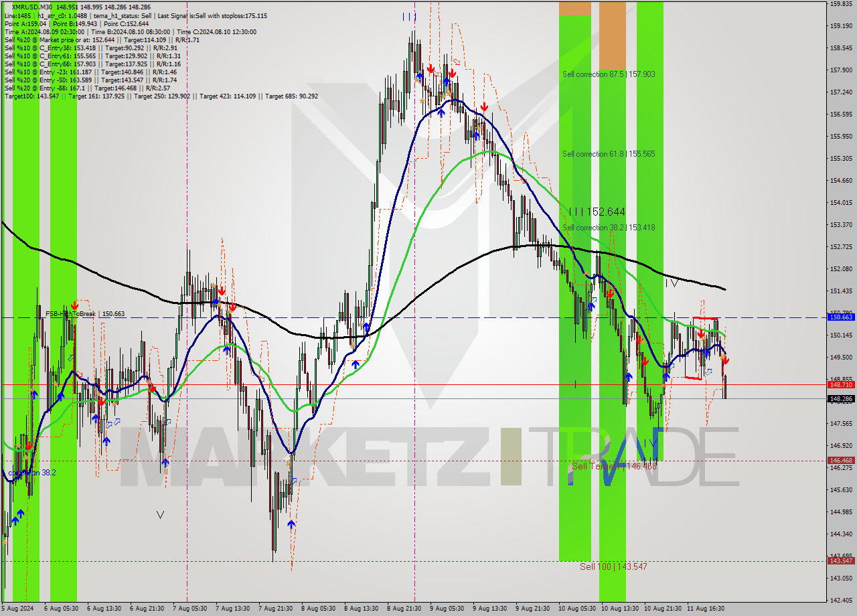Click the 'Sell 100 | 143.547' label
Viewport: 857px width, 616px height.
tap(613, 566)
